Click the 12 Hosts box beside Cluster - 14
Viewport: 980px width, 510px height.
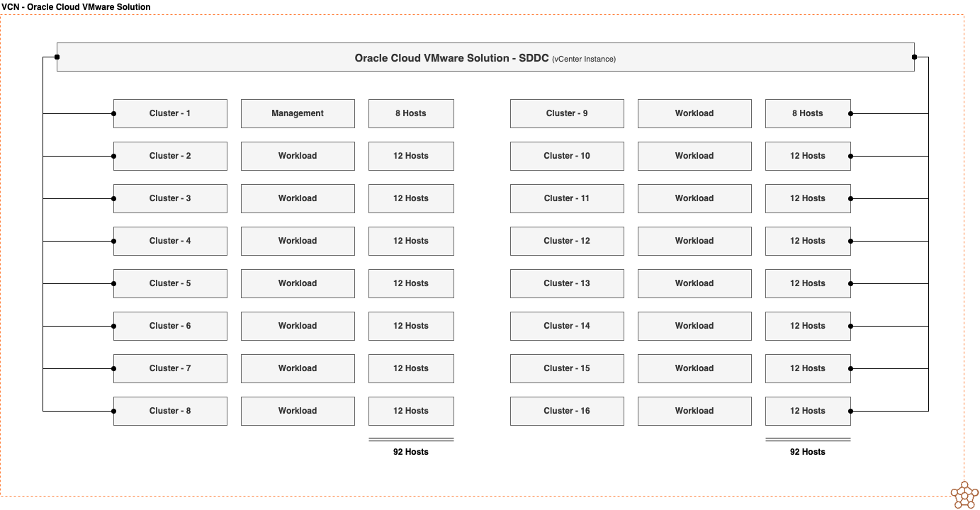tap(808, 326)
